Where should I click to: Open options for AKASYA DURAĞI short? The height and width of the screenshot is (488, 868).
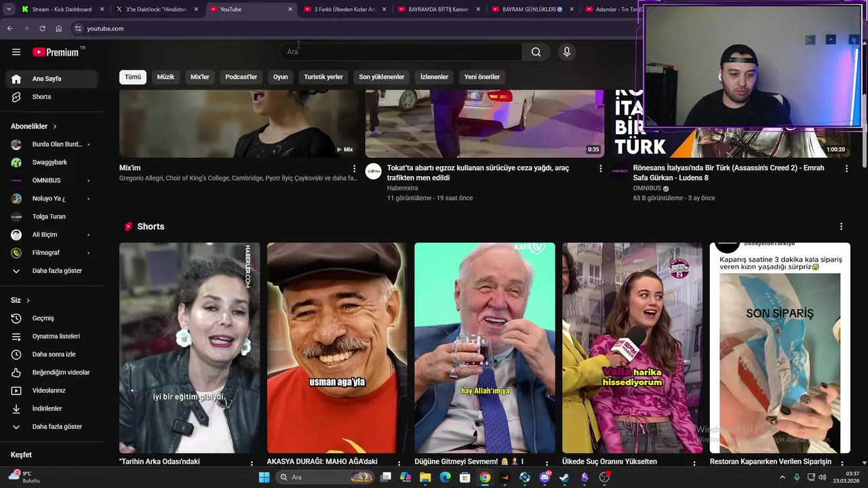point(399,464)
